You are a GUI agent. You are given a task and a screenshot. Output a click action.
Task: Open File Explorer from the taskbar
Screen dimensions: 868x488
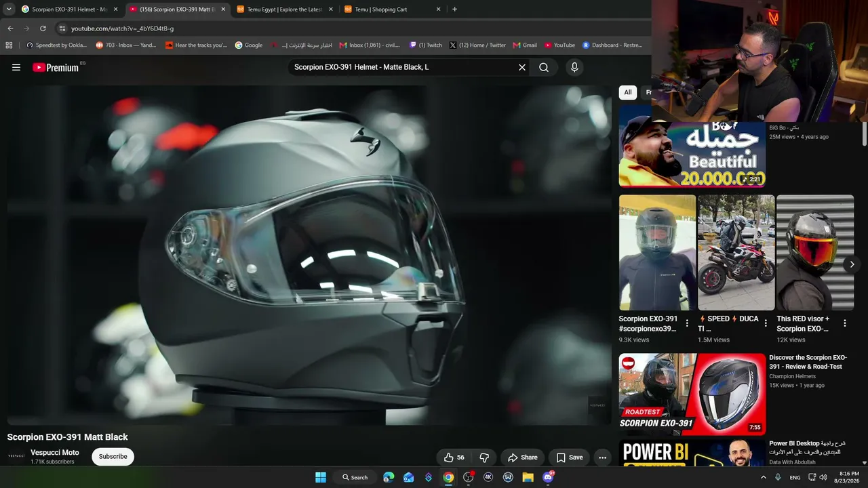528,477
